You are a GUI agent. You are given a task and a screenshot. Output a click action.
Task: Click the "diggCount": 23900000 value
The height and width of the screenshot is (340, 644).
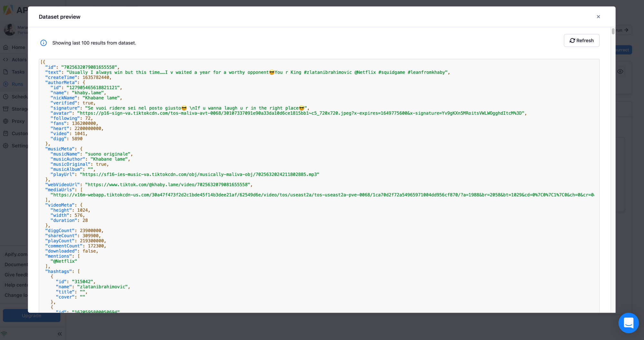[x=90, y=231]
